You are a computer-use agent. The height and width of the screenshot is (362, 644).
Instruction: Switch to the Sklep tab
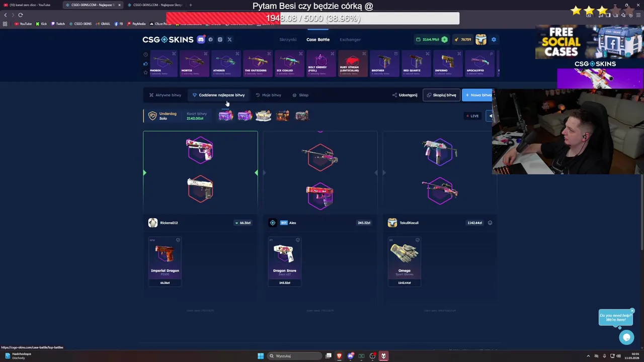[x=300, y=95]
